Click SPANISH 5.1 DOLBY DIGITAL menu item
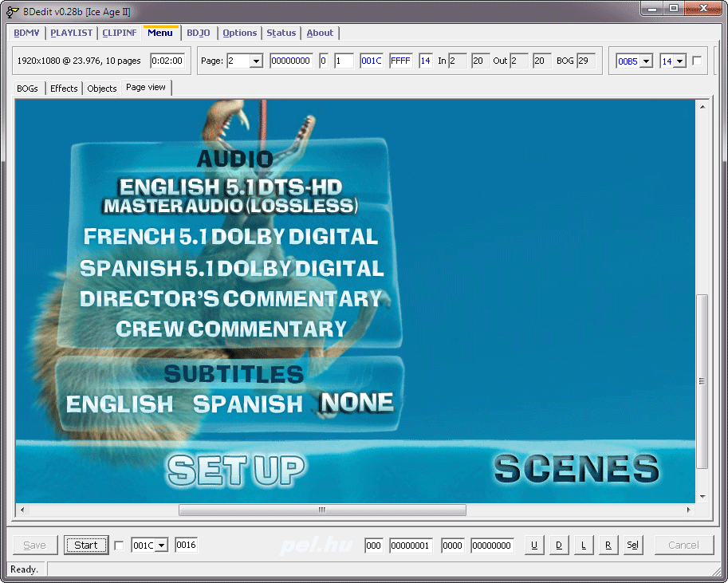Screen dimensions: 728x583 (232, 268)
